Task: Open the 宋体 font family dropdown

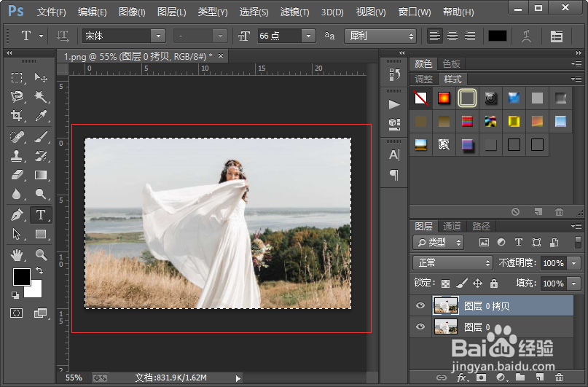Action: pos(157,36)
